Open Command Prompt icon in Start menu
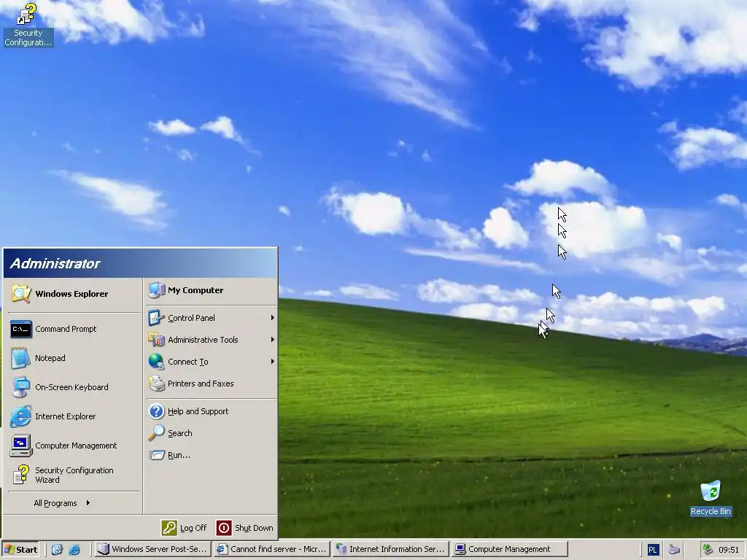The image size is (747, 560). (21, 329)
